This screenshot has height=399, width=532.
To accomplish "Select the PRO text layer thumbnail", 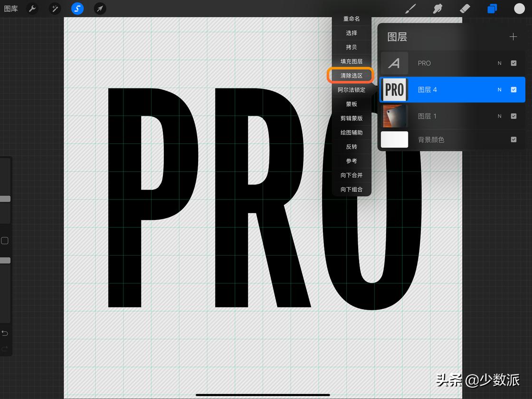I will pyautogui.click(x=394, y=63).
